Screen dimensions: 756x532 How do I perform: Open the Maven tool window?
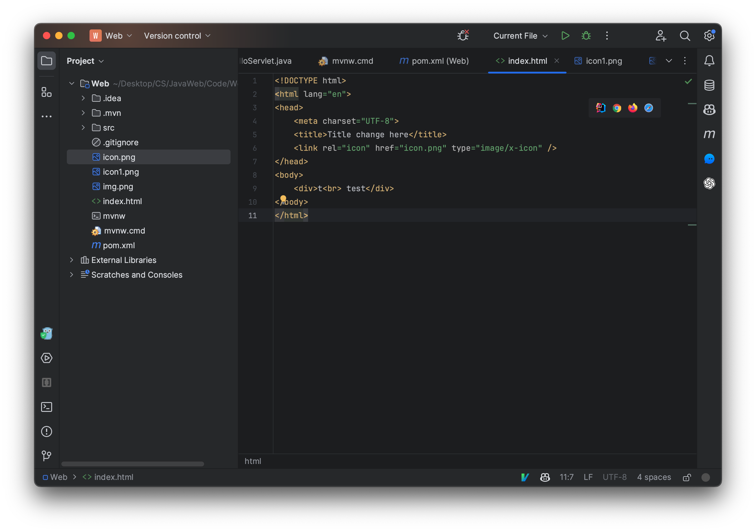[709, 134]
